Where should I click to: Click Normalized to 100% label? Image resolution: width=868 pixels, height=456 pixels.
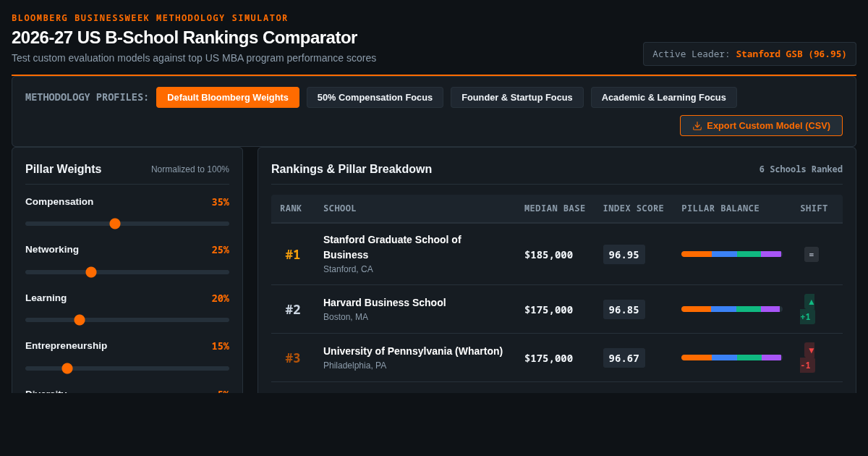[x=190, y=169]
